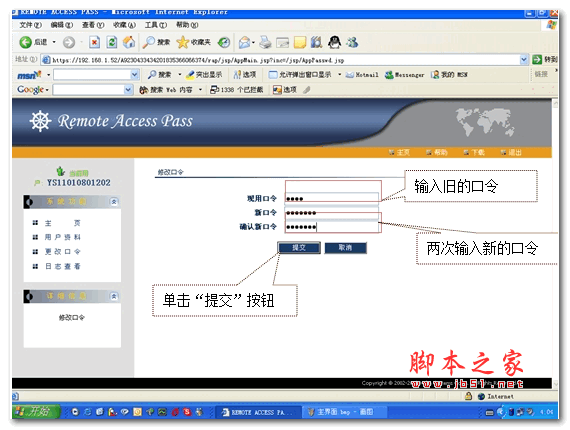Image resolution: width=570 pixels, height=430 pixels.
Task: Open Google toolbar 选项 options
Action: coord(285,89)
